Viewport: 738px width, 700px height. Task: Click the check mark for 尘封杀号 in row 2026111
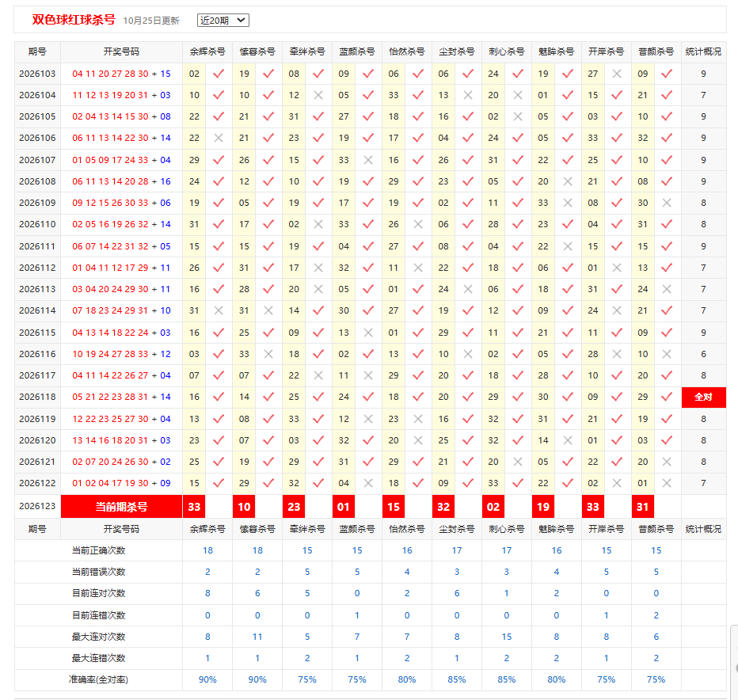468,246
